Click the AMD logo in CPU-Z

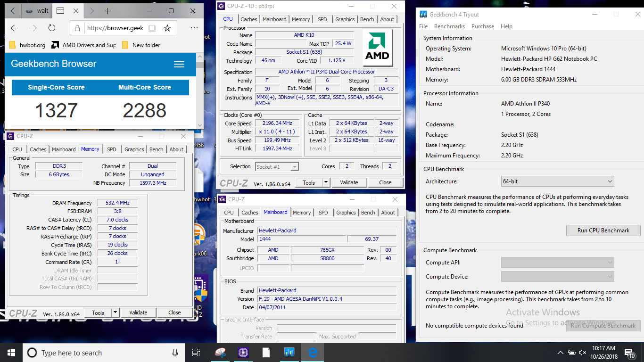[x=378, y=49]
